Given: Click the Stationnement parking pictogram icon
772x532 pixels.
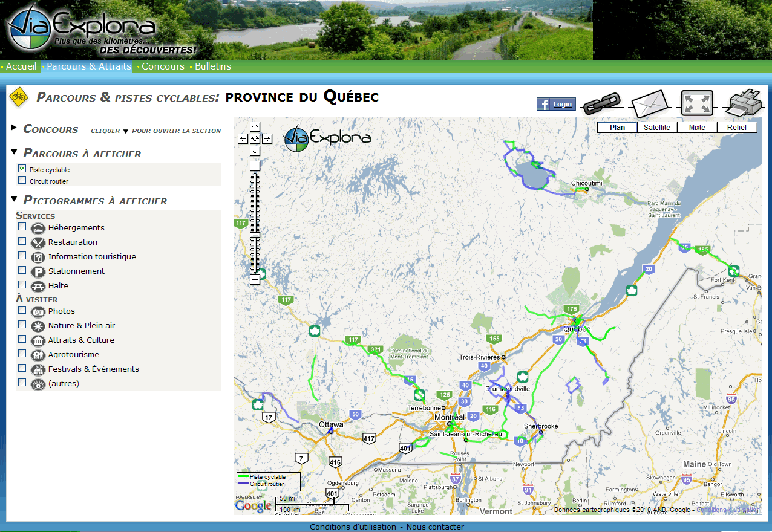Looking at the screenshot, I should (38, 270).
